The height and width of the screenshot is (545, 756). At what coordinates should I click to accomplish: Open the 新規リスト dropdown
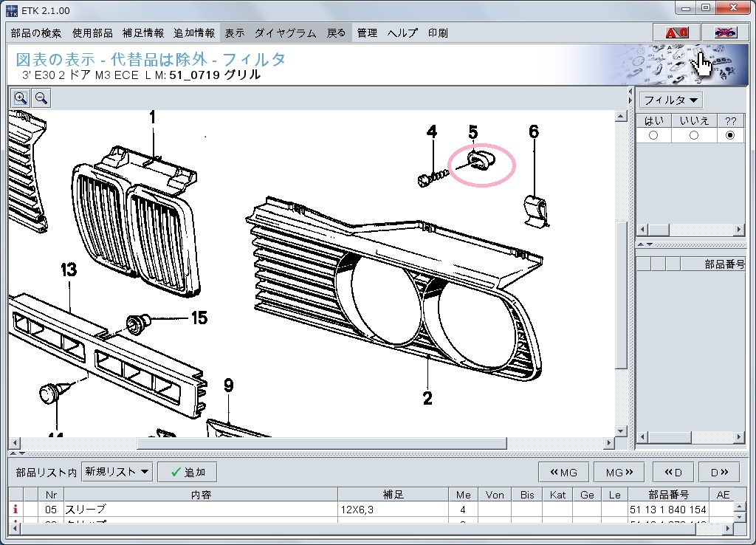pos(117,472)
